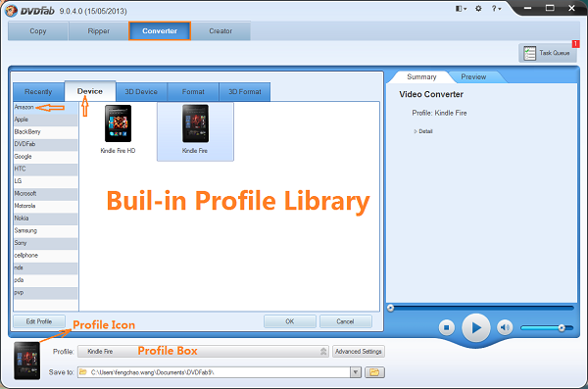Select Nokia in the brand list
588x389 pixels.
(x=46, y=219)
